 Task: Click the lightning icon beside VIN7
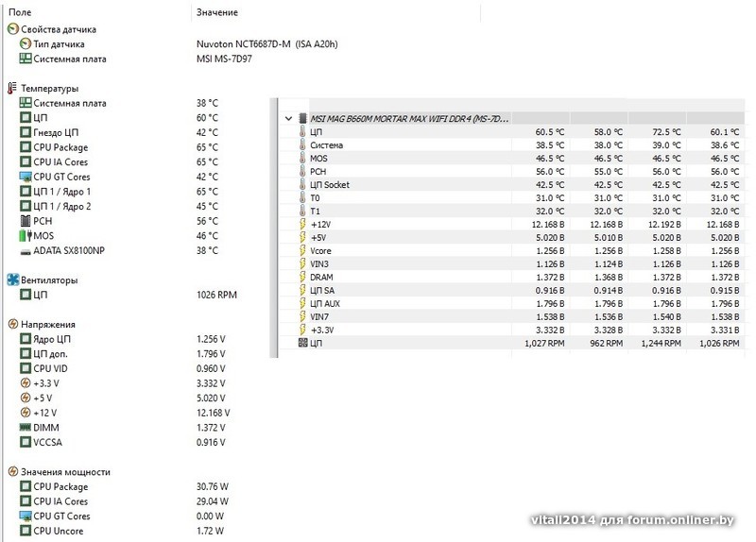click(x=302, y=316)
